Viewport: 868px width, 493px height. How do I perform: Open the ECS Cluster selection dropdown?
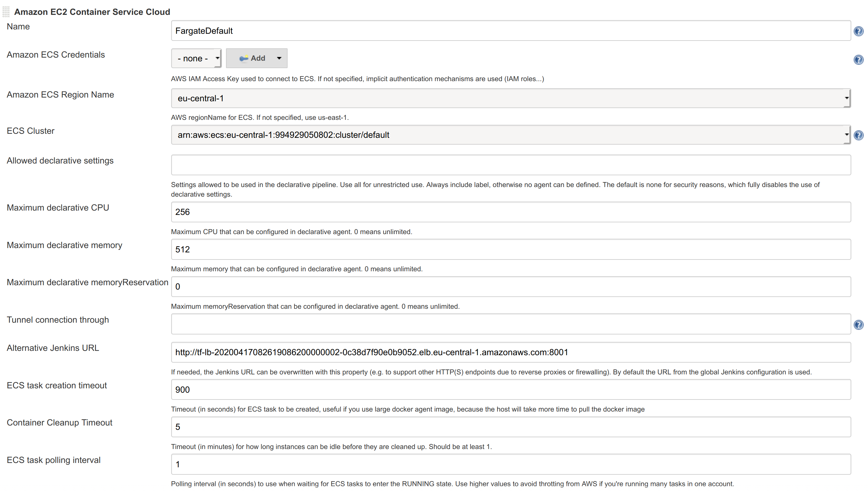pyautogui.click(x=511, y=135)
